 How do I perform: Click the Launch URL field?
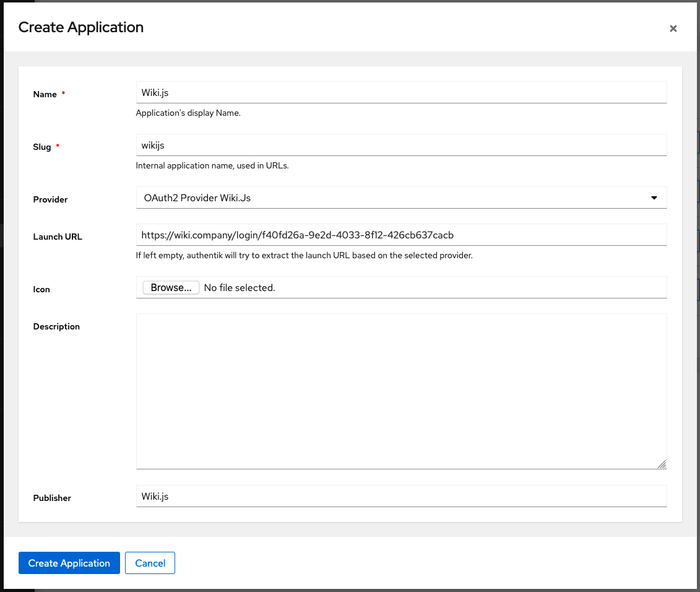(x=401, y=235)
